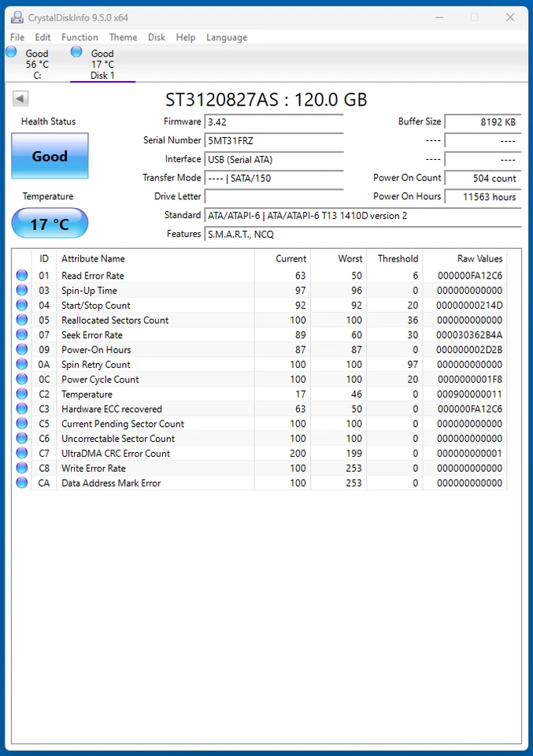Click the Attribute Name column header
The width and height of the screenshot is (533, 756).
155,258
